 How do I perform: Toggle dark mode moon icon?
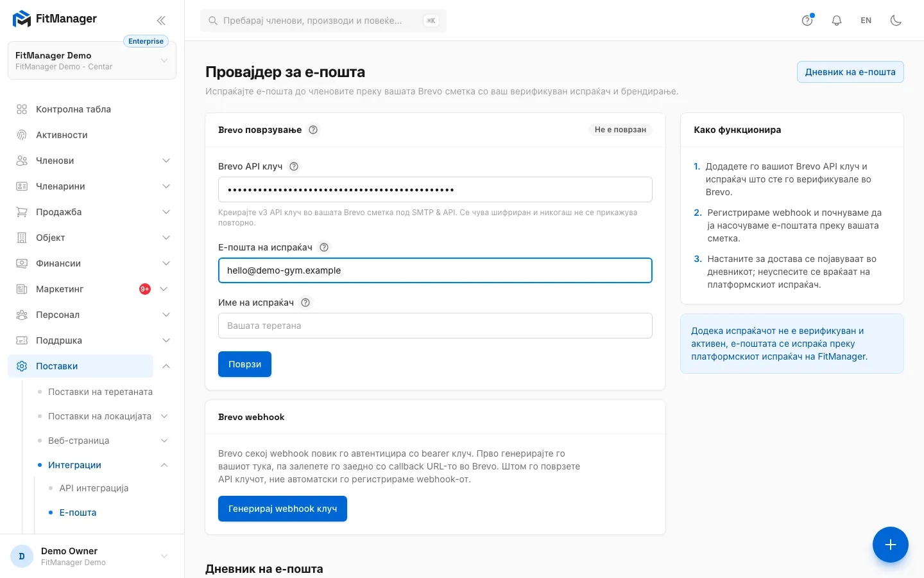tap(896, 21)
